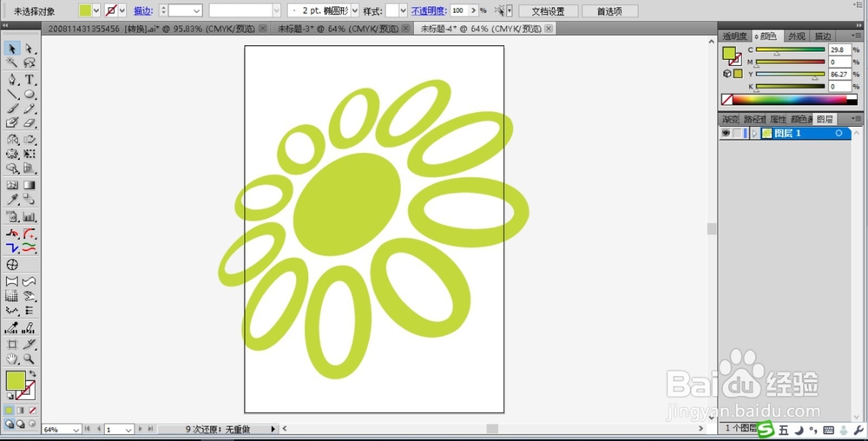
Task: Open brush '2 pt. 椭圆形' dropdown
Action: point(355,10)
